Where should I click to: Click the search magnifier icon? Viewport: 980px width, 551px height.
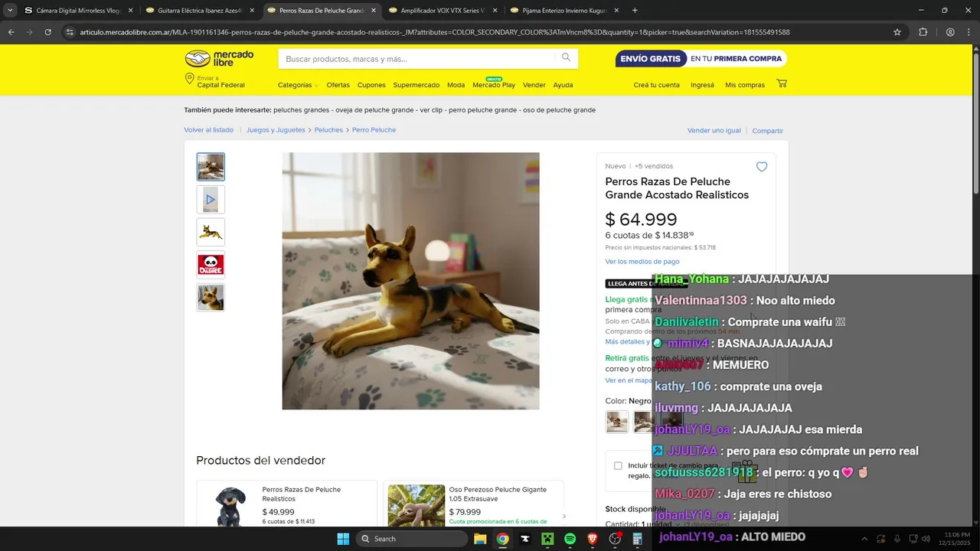[x=566, y=58]
